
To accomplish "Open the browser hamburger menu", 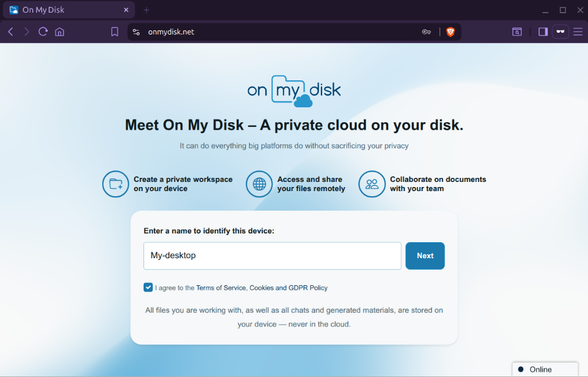I will pos(578,32).
